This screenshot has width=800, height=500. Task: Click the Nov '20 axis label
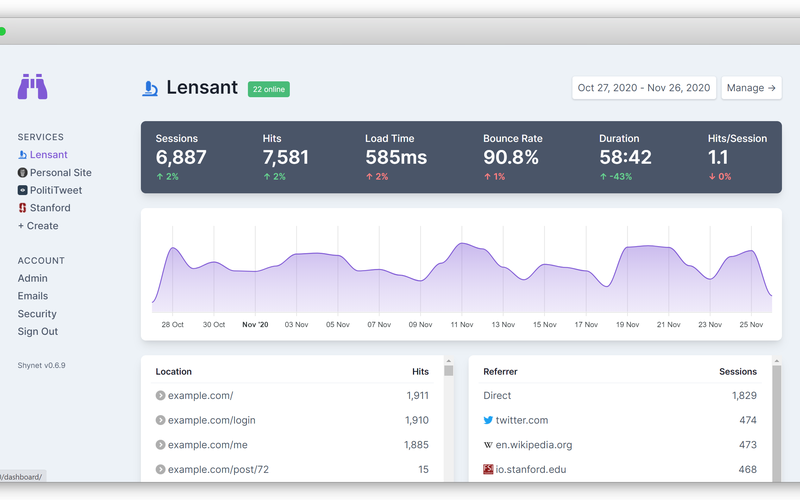(x=255, y=324)
